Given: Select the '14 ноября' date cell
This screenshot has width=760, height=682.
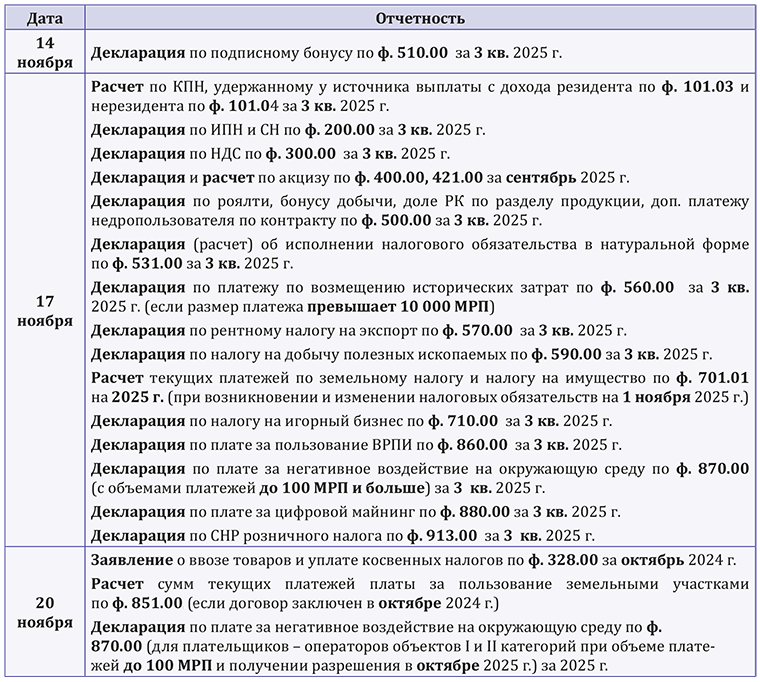Looking at the screenshot, I should coord(43,52).
